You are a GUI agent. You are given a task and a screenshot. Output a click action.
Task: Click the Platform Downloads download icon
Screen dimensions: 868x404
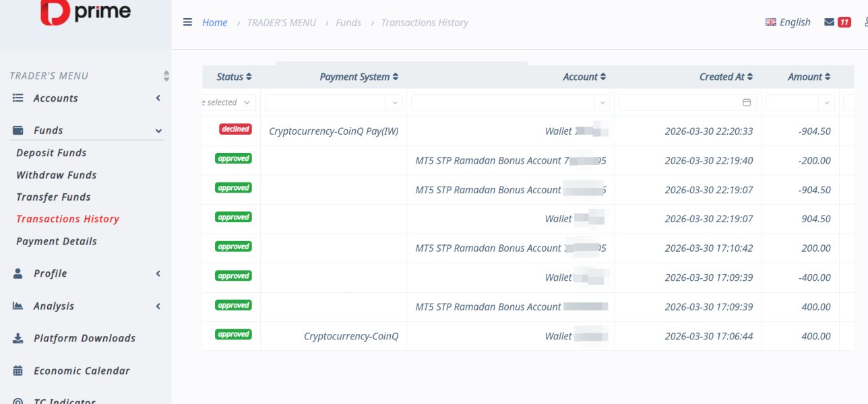[x=18, y=338]
